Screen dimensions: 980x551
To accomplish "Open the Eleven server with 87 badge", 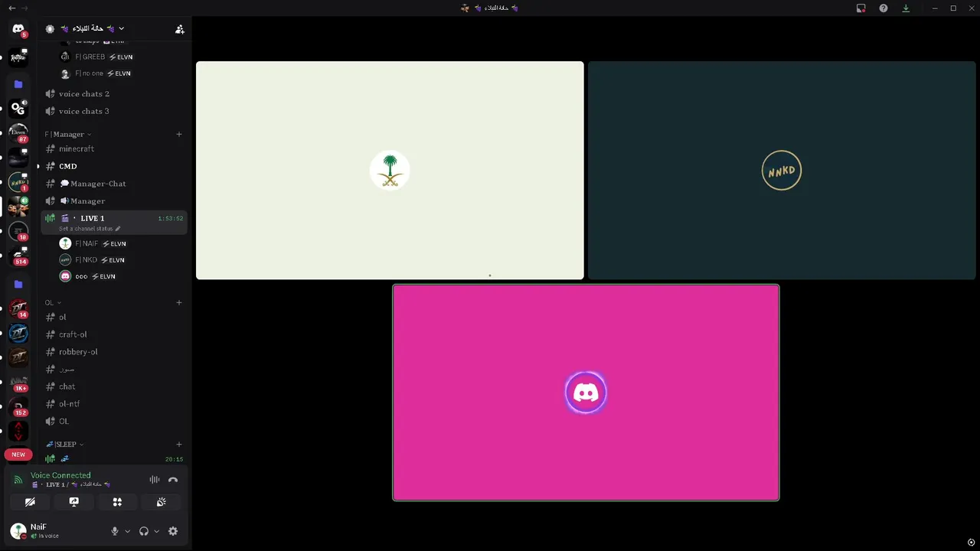I will point(18,132).
